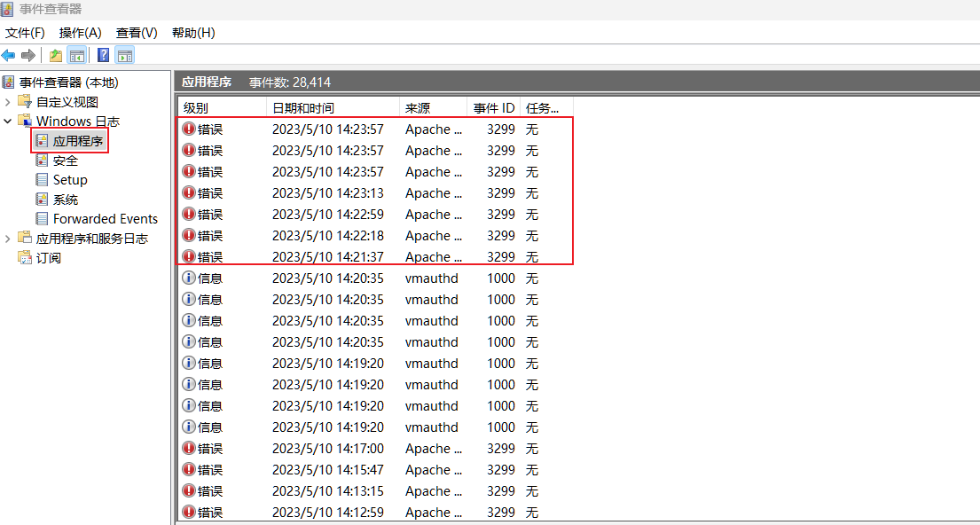Click the error icon in the 14:22:59 row

coord(189,214)
